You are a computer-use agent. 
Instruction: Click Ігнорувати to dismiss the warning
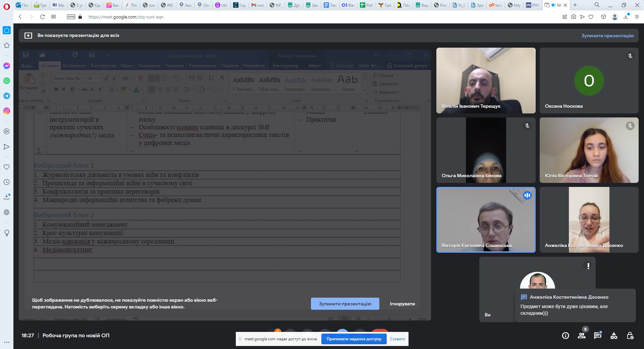click(402, 304)
